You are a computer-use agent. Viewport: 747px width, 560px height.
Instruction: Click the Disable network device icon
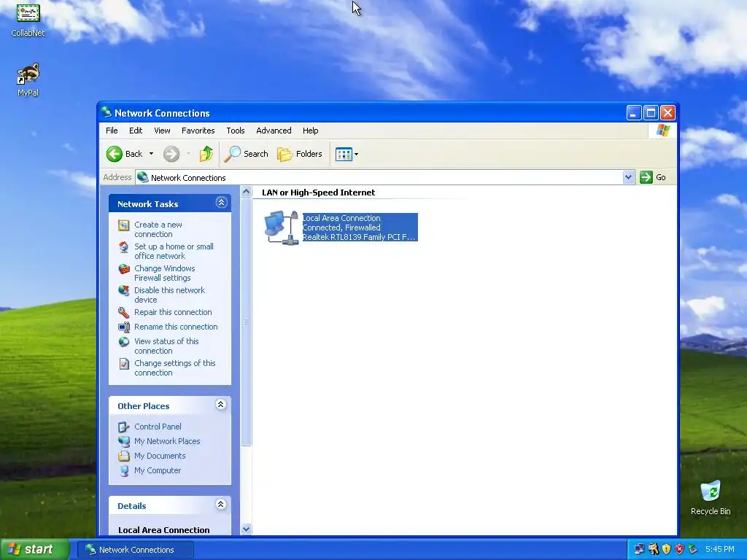click(124, 291)
